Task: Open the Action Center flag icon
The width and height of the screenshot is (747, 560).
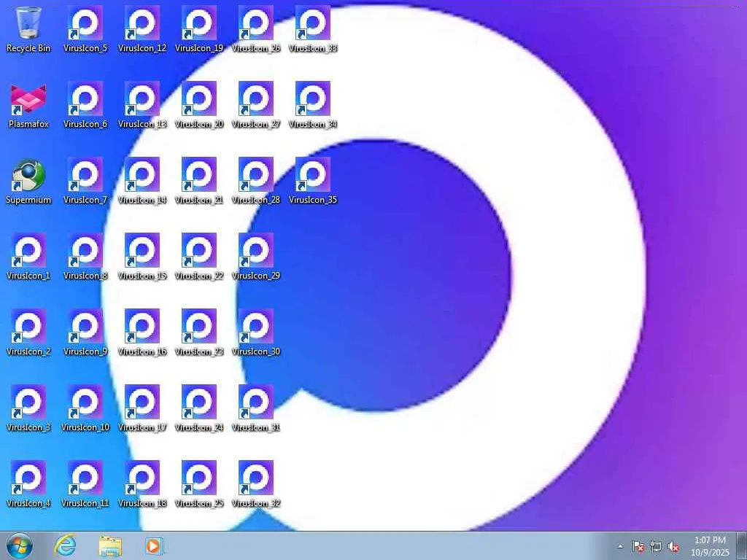Action: click(638, 547)
